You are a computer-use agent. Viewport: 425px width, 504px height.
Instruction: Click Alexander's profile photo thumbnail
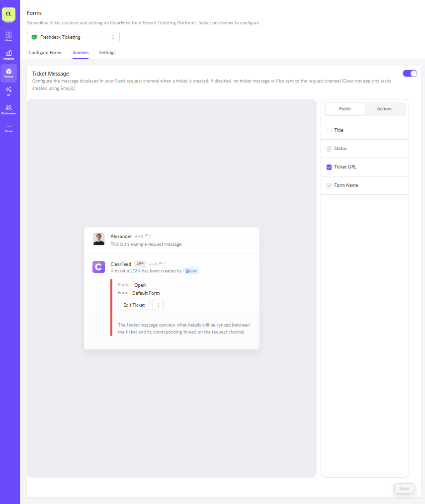pyautogui.click(x=98, y=239)
